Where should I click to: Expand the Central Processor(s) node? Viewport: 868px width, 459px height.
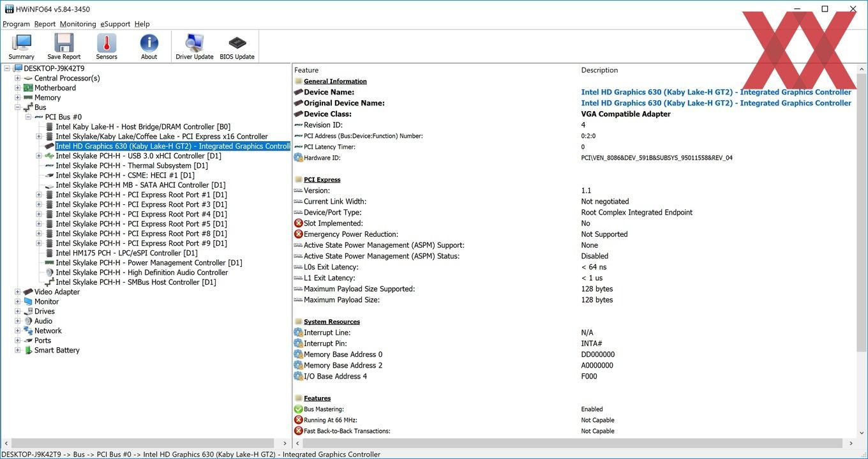18,78
